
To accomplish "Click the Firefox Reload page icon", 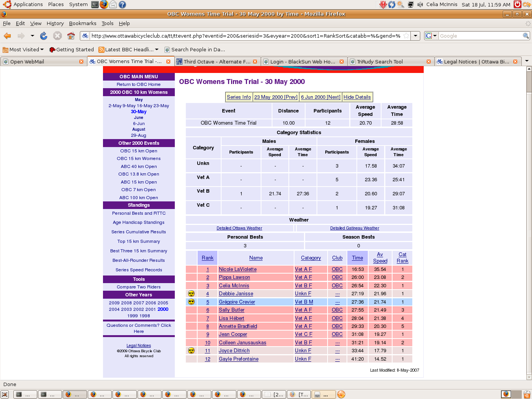I will tap(44, 36).
